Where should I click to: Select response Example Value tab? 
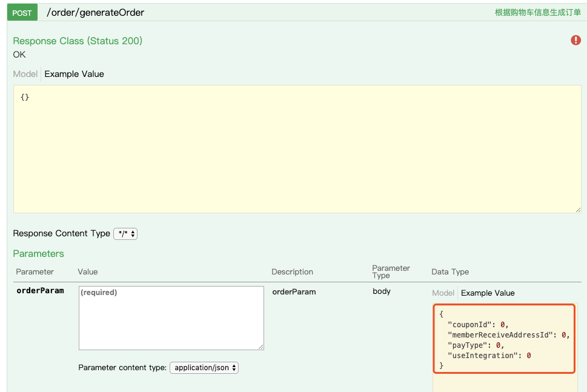74,74
